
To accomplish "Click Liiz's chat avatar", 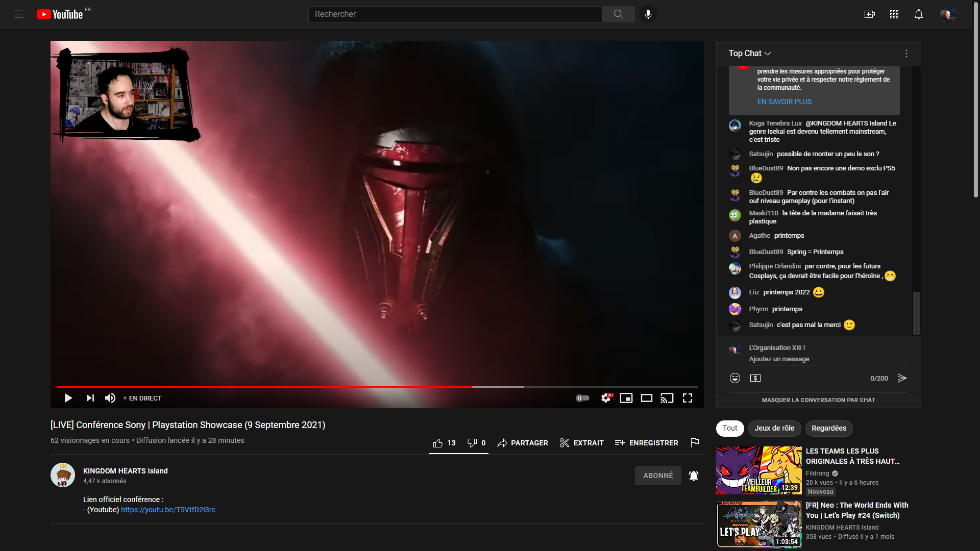I will coord(735,293).
